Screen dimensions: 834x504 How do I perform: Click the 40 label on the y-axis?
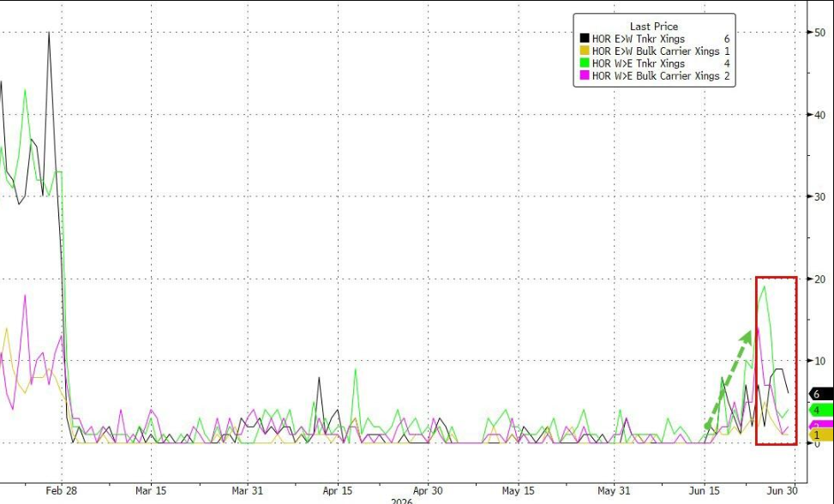coord(819,115)
